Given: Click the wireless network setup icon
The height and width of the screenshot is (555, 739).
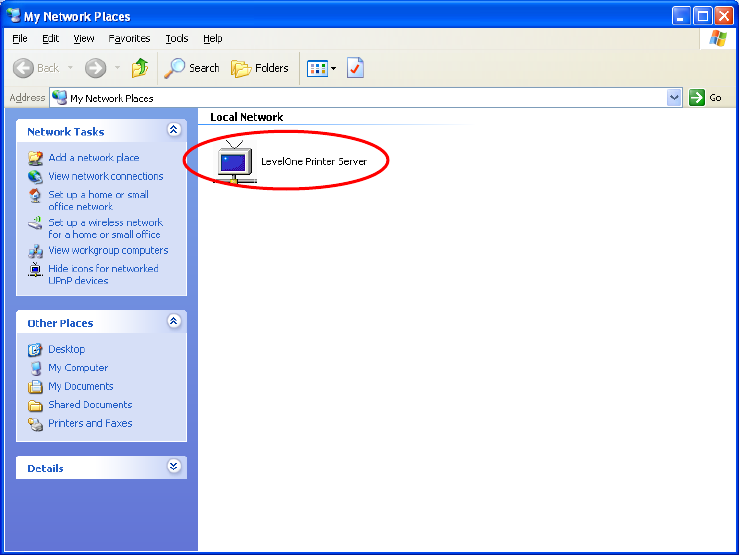Looking at the screenshot, I should (x=35, y=223).
